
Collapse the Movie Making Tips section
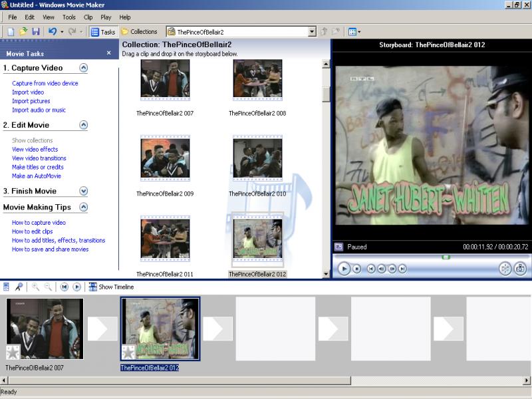click(x=84, y=207)
